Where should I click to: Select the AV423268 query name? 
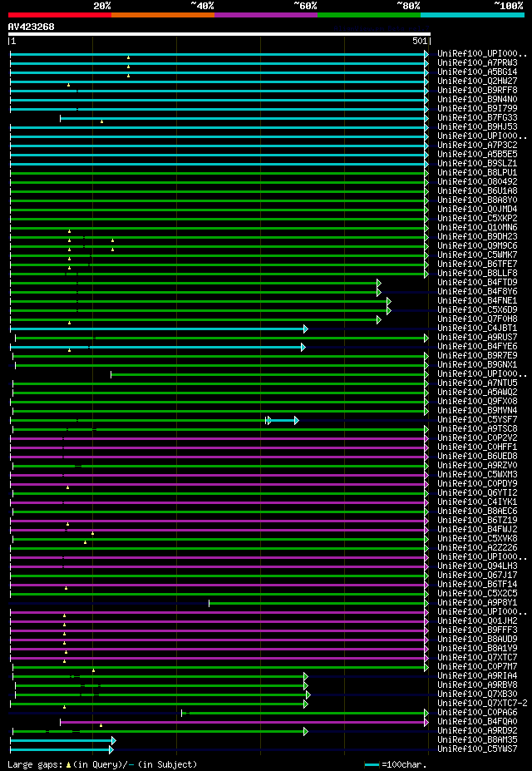point(31,27)
